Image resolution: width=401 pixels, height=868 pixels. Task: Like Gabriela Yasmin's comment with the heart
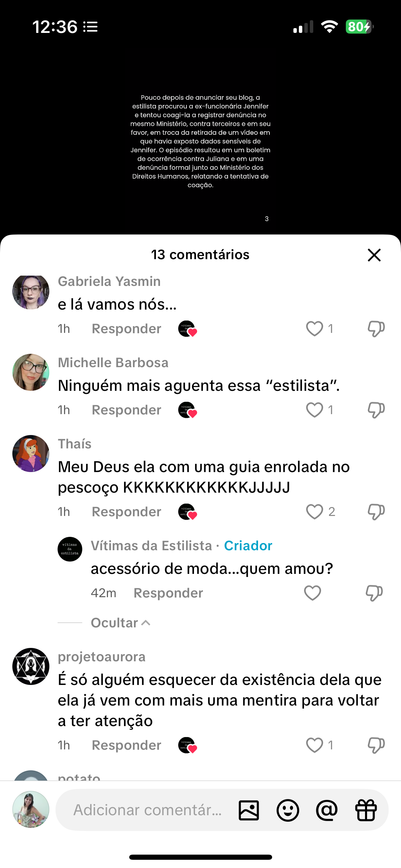pos(314,328)
